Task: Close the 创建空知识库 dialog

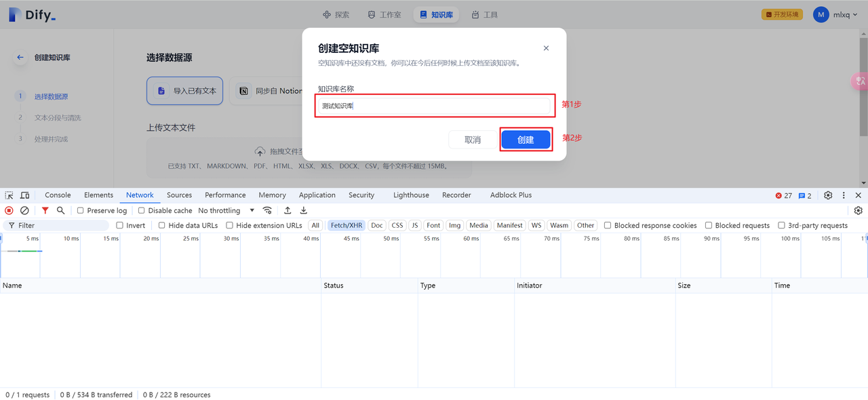Action: [x=546, y=48]
